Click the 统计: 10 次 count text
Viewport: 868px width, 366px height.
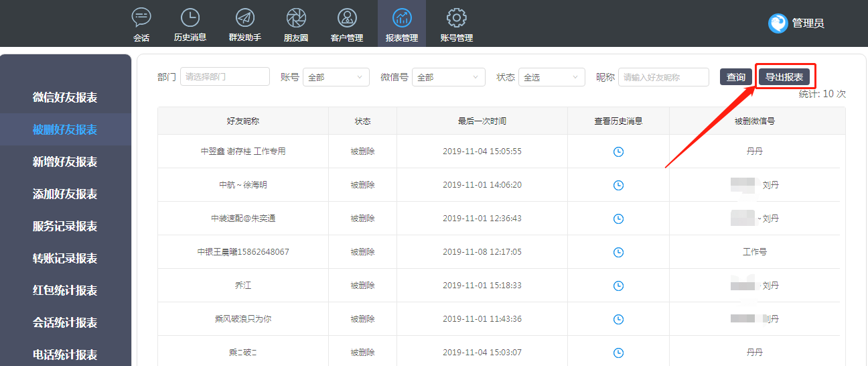coord(822,94)
